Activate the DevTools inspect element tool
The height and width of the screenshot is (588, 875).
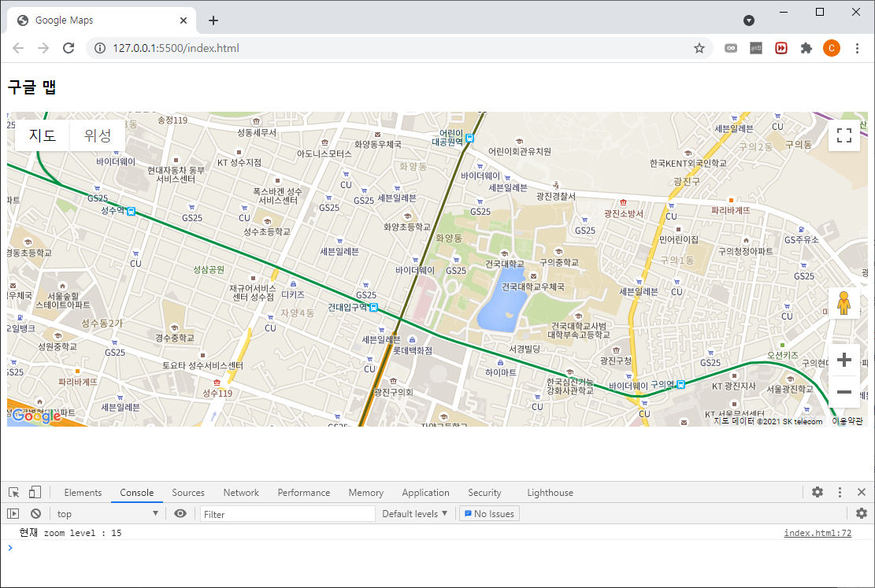pos(14,492)
